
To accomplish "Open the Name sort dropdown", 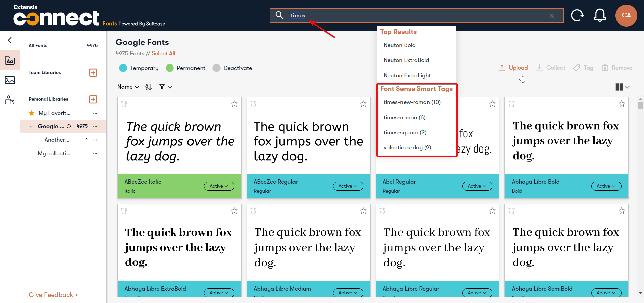I will click(128, 87).
